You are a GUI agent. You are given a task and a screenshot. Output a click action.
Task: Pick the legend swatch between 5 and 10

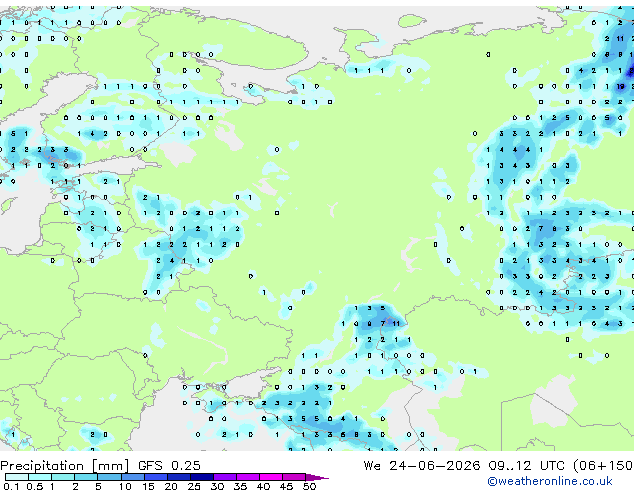tap(110, 477)
